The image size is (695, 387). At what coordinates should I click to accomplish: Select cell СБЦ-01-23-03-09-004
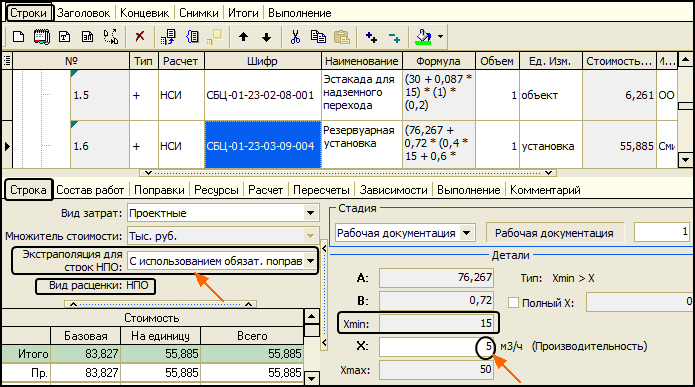262,145
